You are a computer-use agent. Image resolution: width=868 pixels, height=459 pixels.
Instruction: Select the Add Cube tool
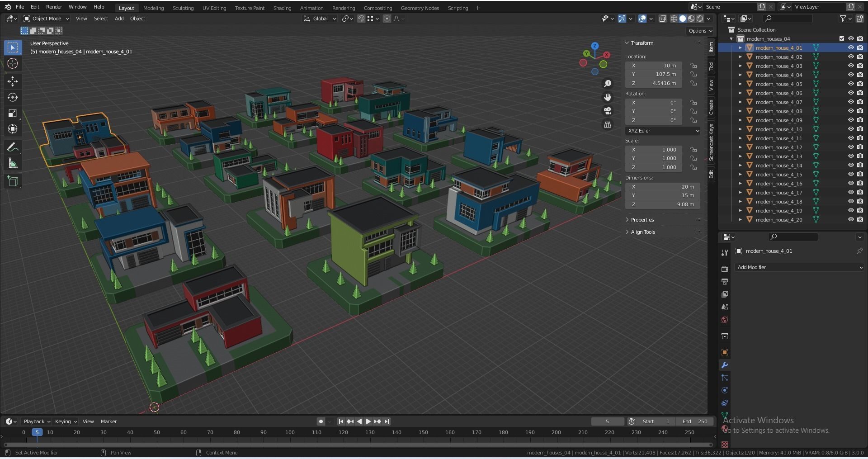click(13, 181)
